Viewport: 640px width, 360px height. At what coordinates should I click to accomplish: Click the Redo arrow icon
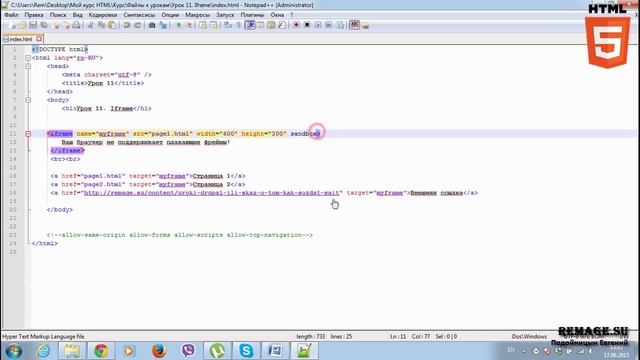point(138,25)
